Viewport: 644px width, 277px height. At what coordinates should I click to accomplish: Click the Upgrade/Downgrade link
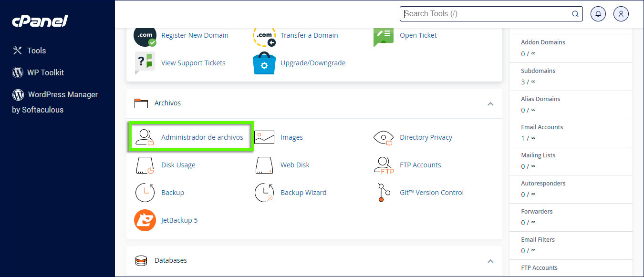312,62
